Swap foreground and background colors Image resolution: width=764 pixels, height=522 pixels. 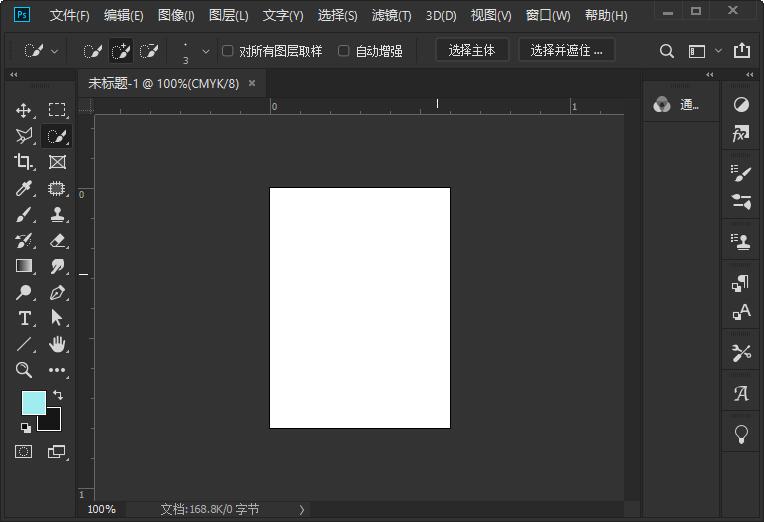point(57,394)
